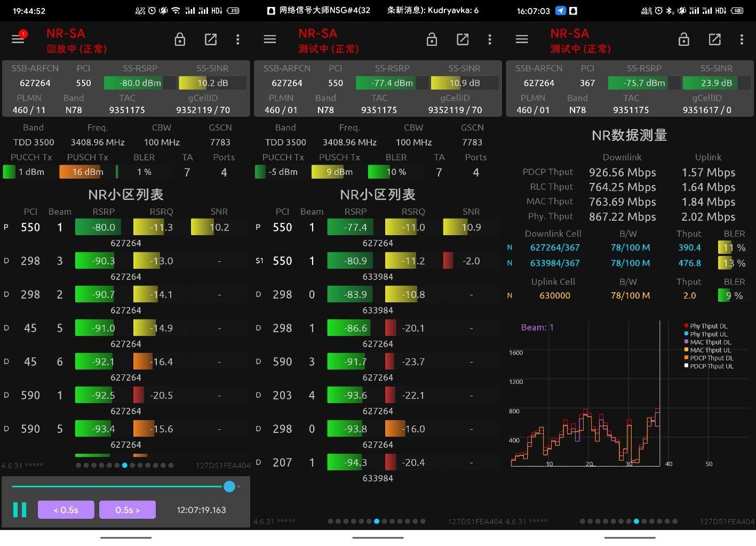The height and width of the screenshot is (546, 756).
Task: Tap battery icon showing 31 in status bar
Action: (233, 11)
